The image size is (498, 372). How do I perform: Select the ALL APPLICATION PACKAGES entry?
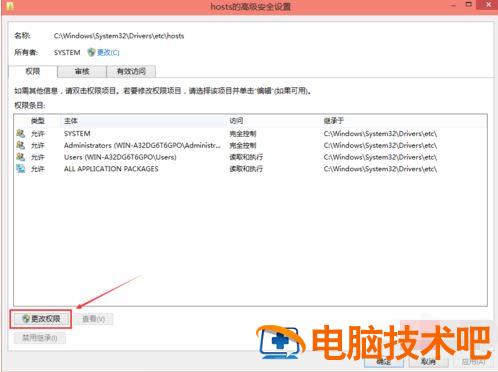pos(250,168)
